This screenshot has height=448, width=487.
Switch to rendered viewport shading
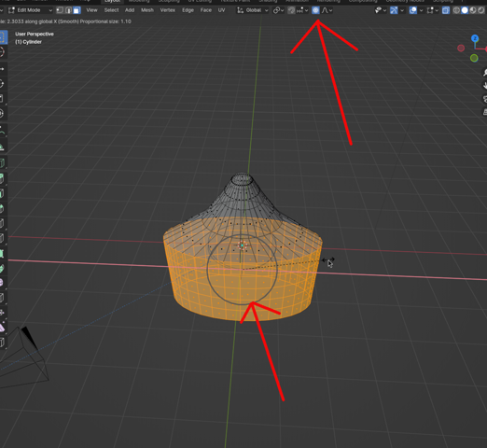click(x=480, y=10)
